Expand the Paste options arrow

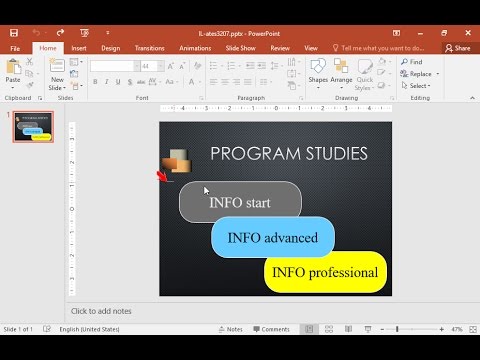[13, 87]
